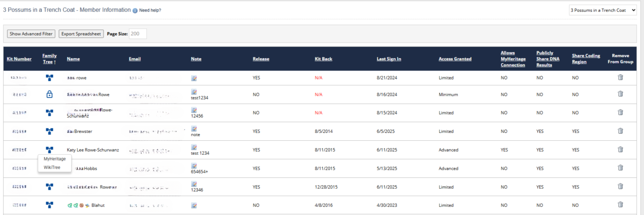Viewport: 644px width, 215px height.
Task: Click the Need help info icon
Action: click(x=135, y=10)
